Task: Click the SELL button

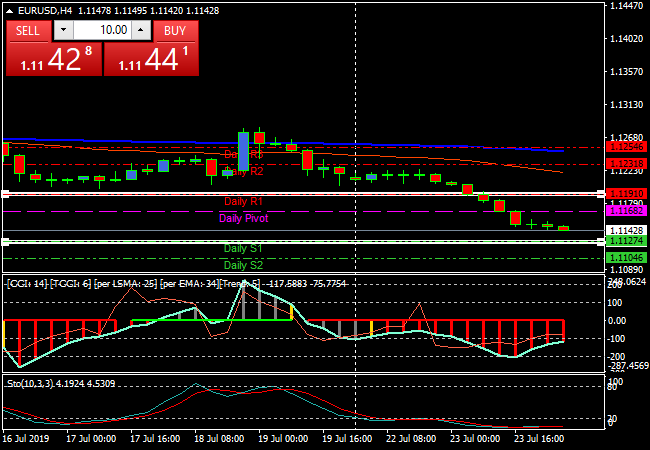Action: (x=28, y=30)
